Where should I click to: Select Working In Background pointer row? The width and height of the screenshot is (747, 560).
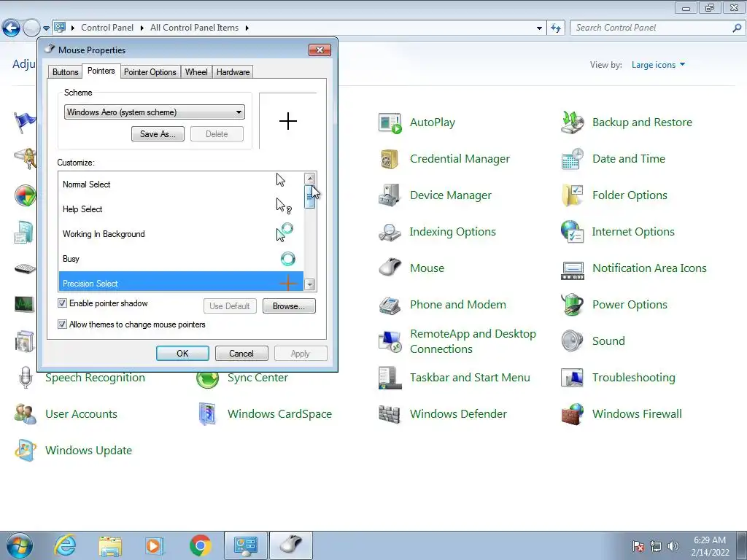[181, 234]
